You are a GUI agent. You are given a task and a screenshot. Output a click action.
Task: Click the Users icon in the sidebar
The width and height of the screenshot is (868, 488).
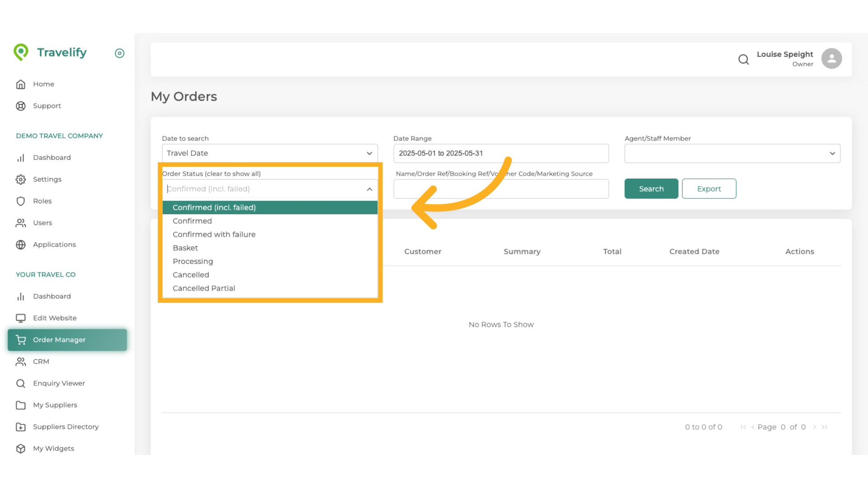tap(21, 223)
